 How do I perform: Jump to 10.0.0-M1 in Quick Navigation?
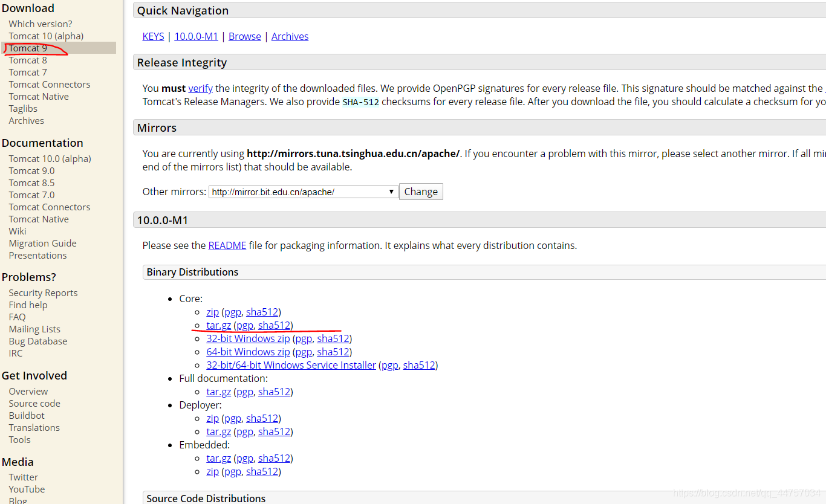[x=196, y=36]
